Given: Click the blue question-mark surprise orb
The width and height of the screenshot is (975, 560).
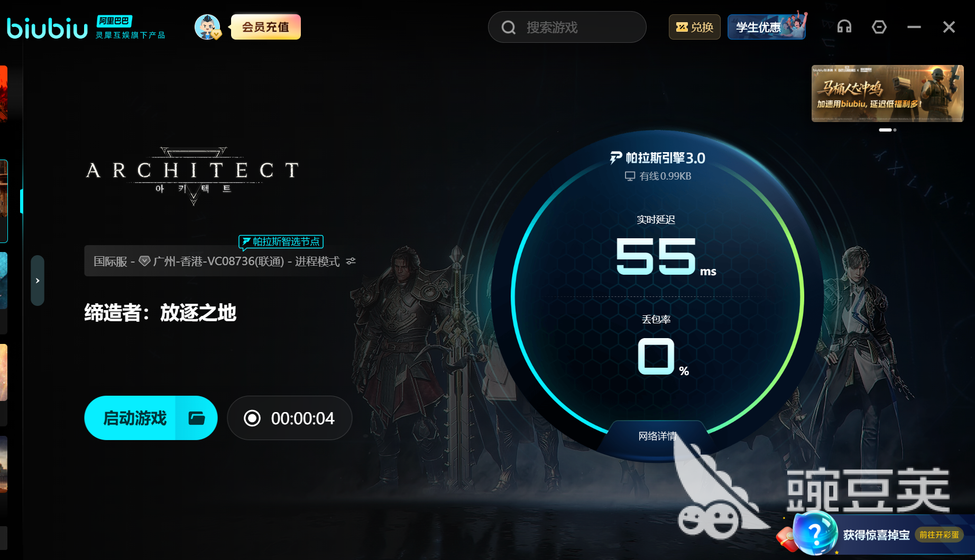Looking at the screenshot, I should coord(815,534).
